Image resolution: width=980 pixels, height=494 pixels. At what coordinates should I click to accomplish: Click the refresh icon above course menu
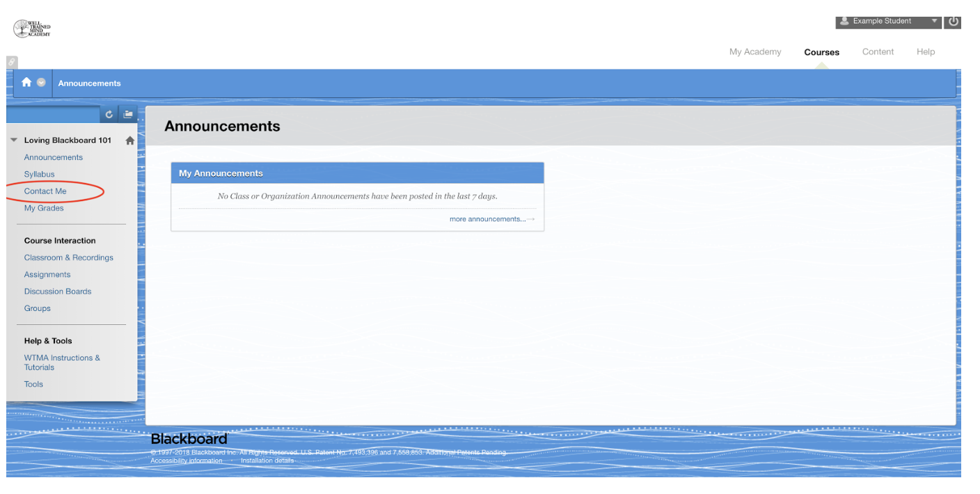pyautogui.click(x=109, y=115)
